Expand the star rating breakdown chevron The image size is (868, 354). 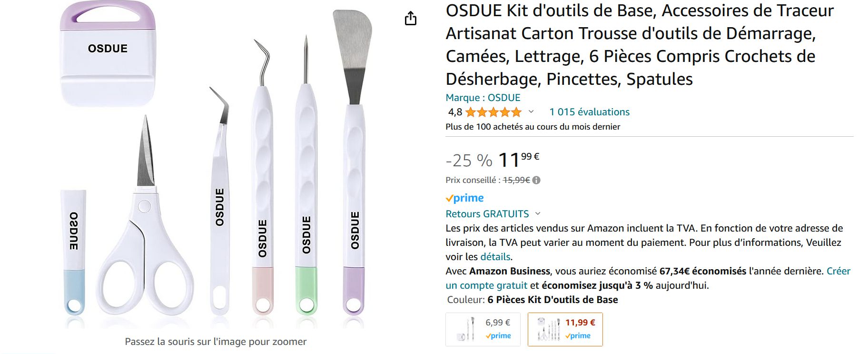pyautogui.click(x=531, y=112)
